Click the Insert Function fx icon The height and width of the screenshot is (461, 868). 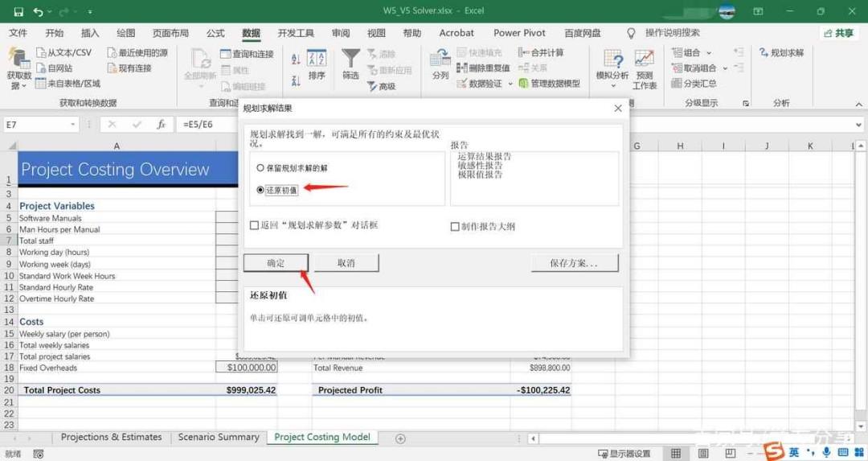[161, 125]
